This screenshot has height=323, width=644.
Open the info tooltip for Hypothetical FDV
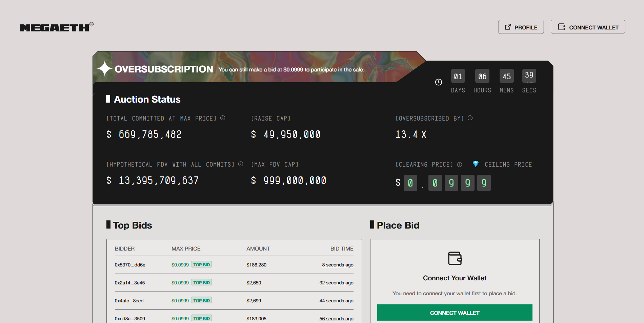pyautogui.click(x=241, y=164)
